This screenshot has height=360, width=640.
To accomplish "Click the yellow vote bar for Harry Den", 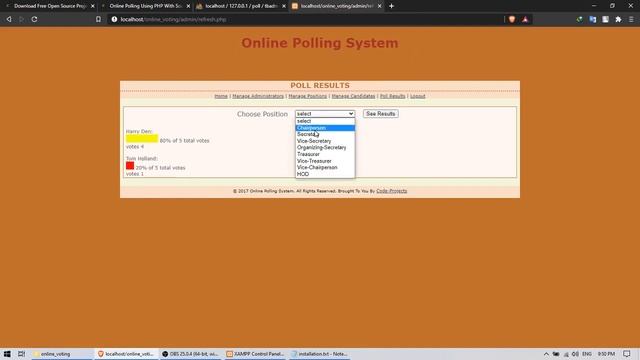I will [x=142, y=139].
